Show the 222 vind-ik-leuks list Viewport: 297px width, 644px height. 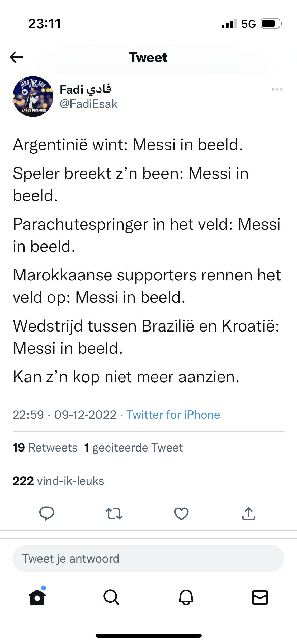(x=58, y=481)
